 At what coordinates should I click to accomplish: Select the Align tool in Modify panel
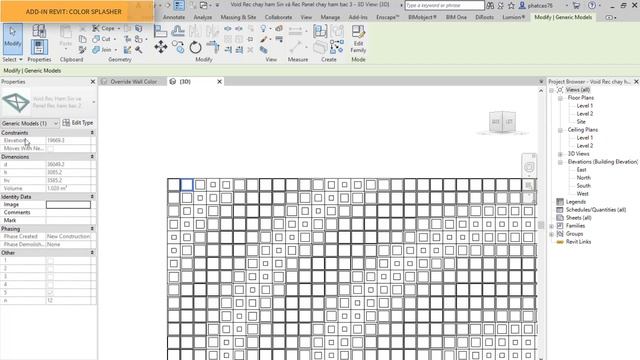(161, 31)
